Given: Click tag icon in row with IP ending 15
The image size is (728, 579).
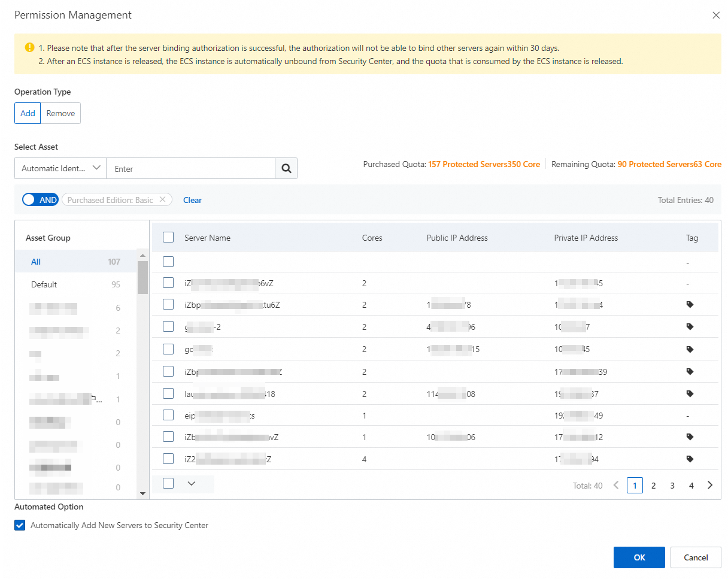Looking at the screenshot, I should [690, 349].
